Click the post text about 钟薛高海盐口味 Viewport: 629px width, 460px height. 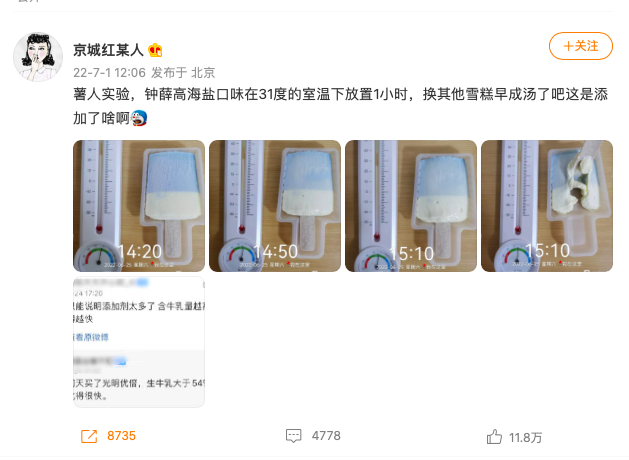(341, 106)
